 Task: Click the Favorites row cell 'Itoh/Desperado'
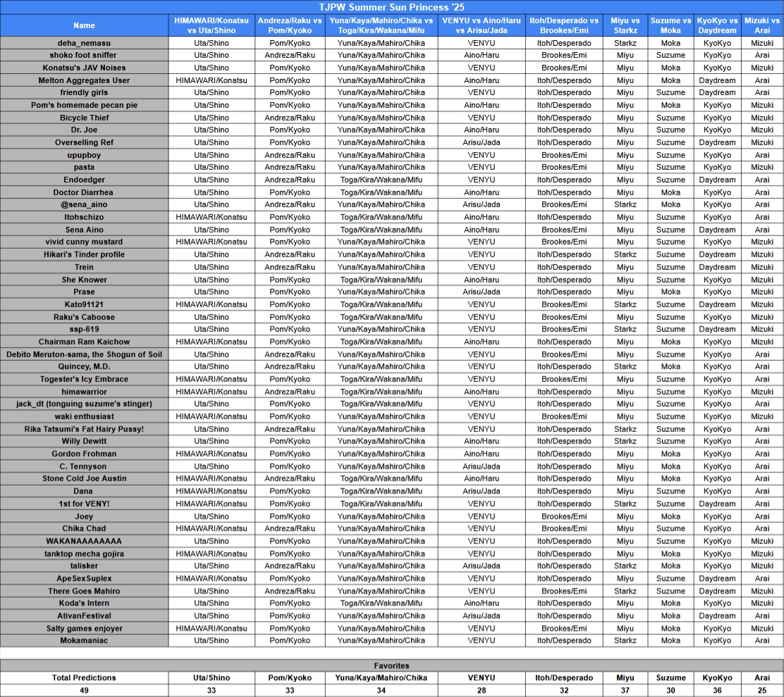coord(564,677)
